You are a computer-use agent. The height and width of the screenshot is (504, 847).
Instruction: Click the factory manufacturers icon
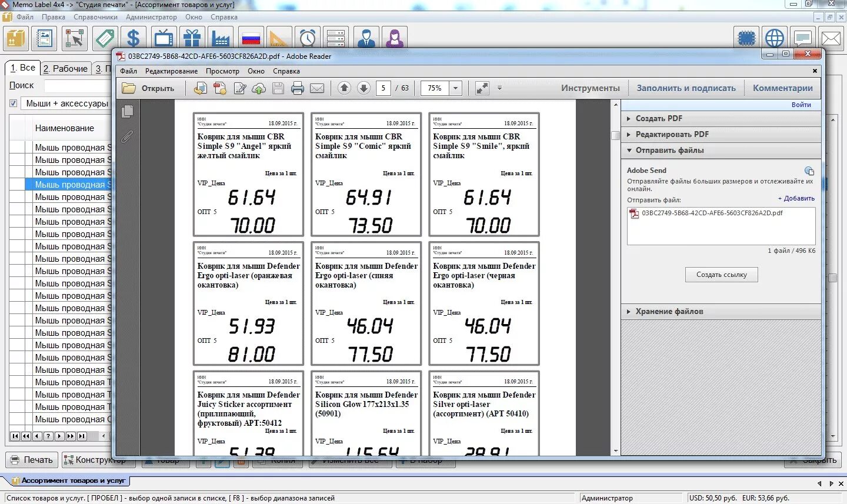tap(221, 39)
